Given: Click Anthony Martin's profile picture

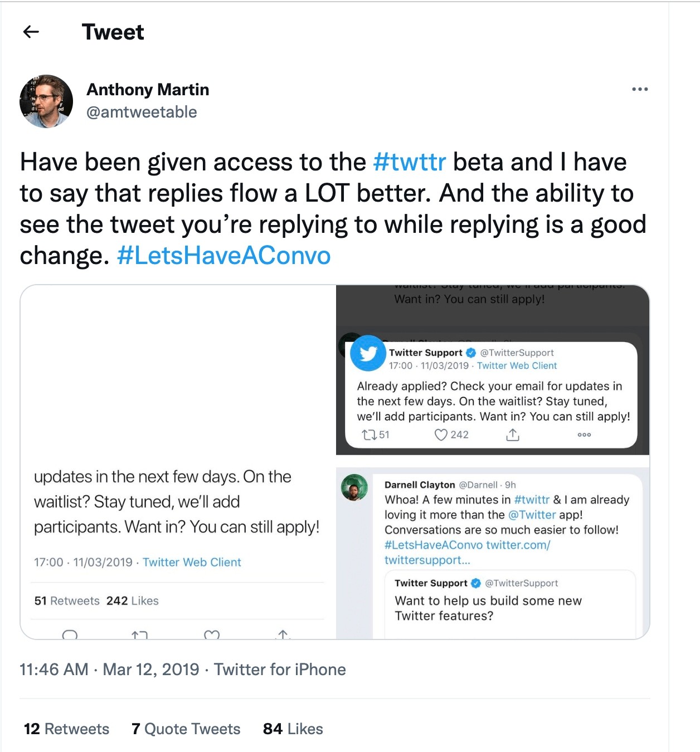Looking at the screenshot, I should coord(46,101).
